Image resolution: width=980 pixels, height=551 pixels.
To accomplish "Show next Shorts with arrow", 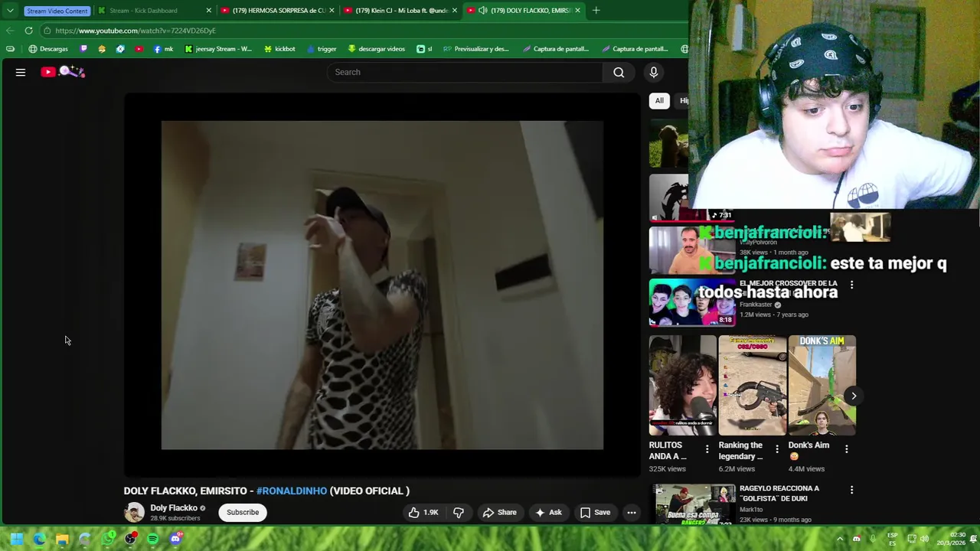I will point(854,396).
